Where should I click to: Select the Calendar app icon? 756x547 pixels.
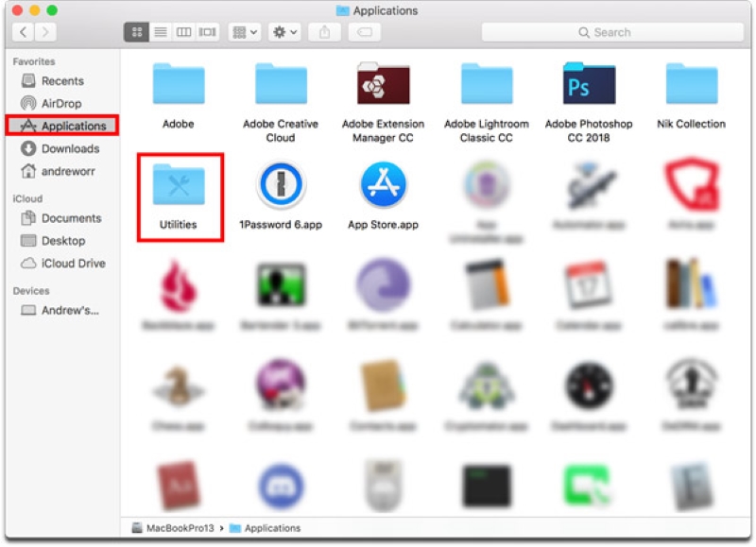pyautogui.click(x=589, y=285)
